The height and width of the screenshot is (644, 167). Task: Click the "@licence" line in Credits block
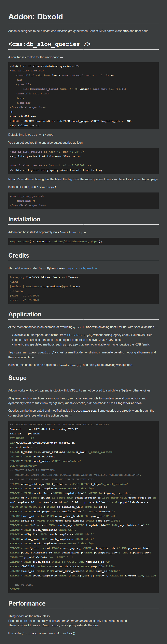pyautogui.click(x=16, y=291)
